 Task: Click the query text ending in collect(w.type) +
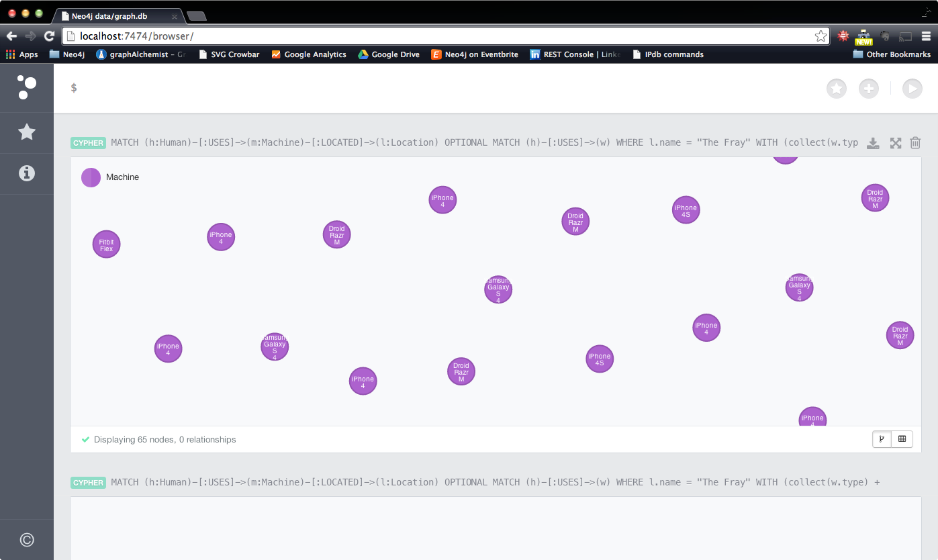pos(495,482)
